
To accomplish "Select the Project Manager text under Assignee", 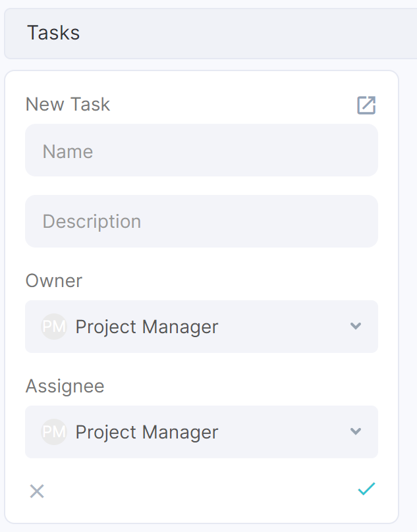I will 147,433.
